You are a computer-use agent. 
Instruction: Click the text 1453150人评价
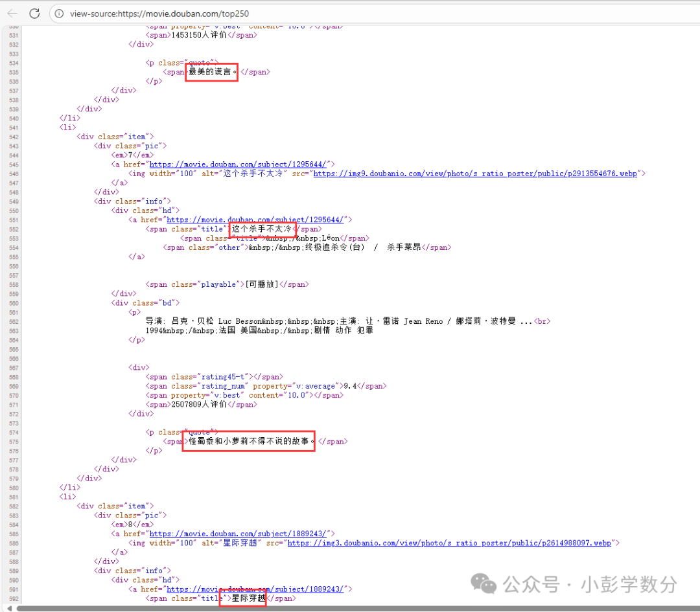pyautogui.click(x=199, y=35)
